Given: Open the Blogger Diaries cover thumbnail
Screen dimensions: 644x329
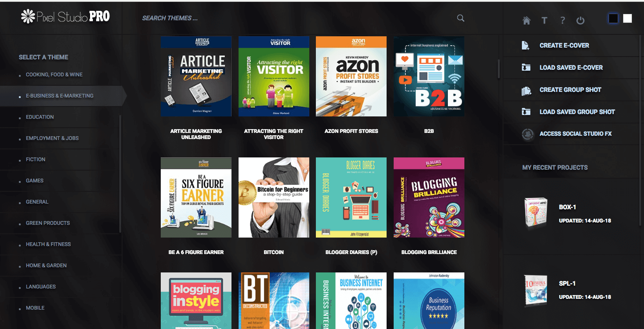Looking at the screenshot, I should pos(351,197).
